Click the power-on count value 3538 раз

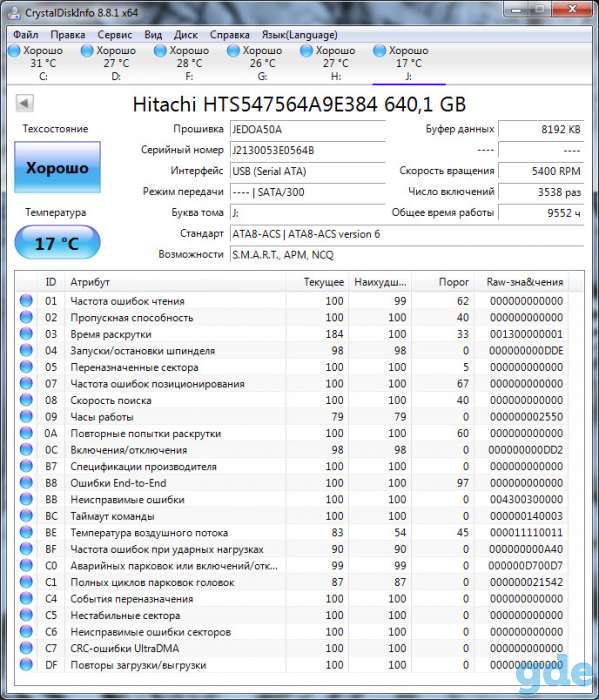541,192
